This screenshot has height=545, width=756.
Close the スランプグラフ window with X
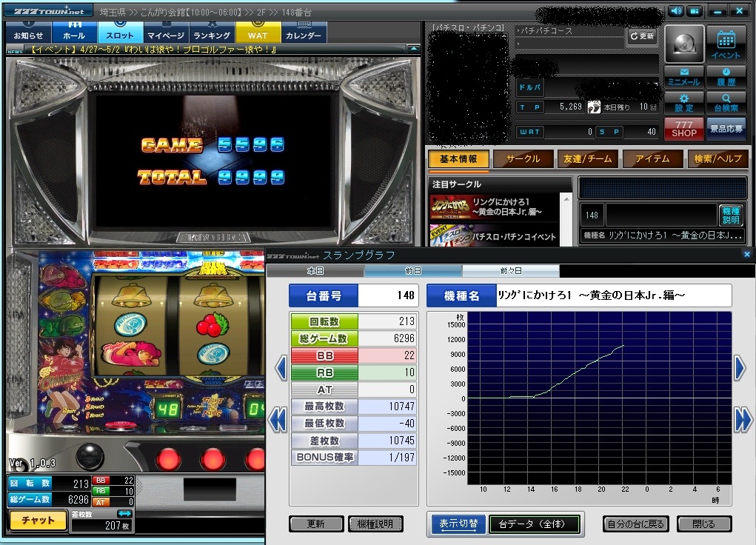747,254
